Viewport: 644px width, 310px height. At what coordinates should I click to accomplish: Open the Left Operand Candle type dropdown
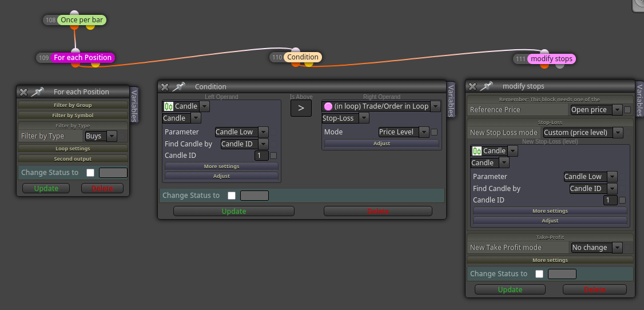pyautogui.click(x=181, y=118)
